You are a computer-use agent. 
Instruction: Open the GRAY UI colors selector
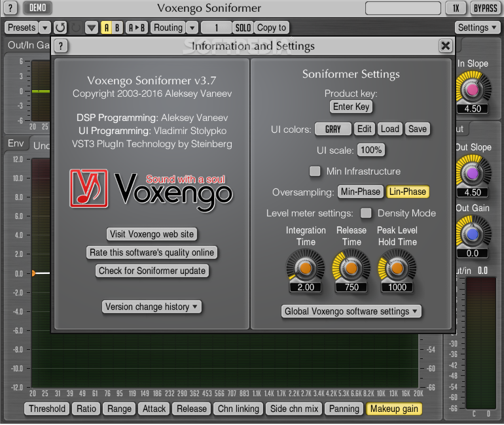[x=333, y=129]
